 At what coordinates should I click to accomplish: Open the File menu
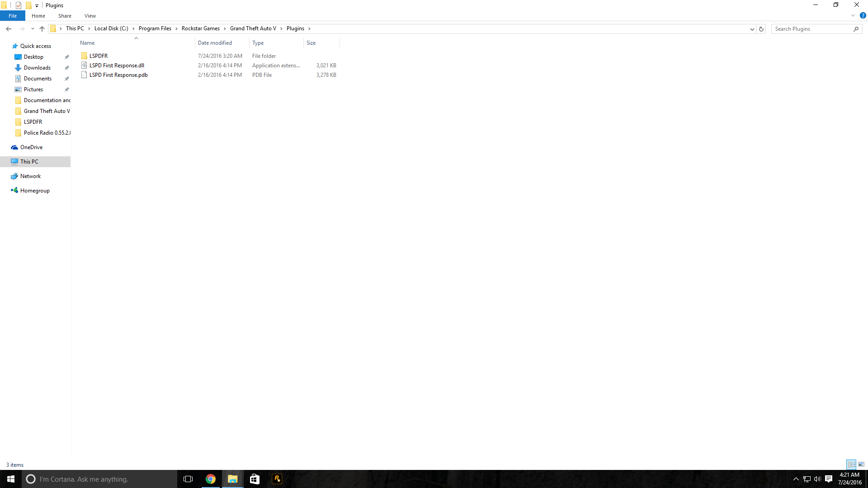point(13,16)
